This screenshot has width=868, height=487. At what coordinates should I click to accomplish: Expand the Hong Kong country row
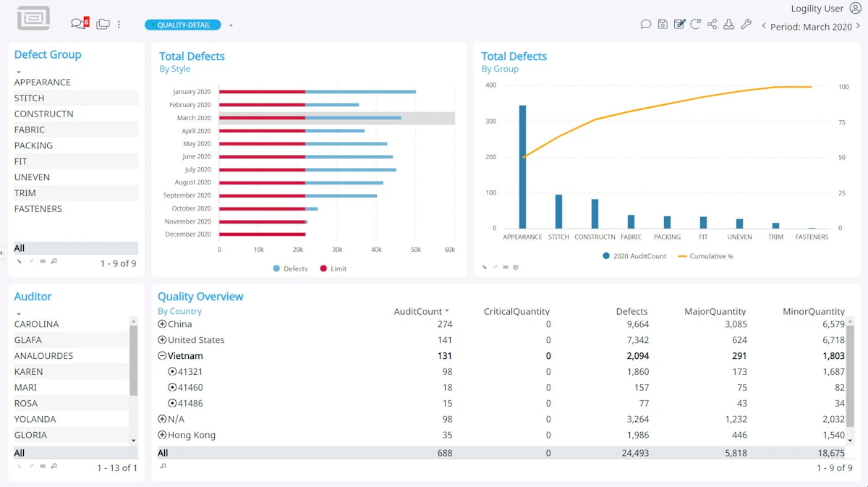click(x=162, y=436)
